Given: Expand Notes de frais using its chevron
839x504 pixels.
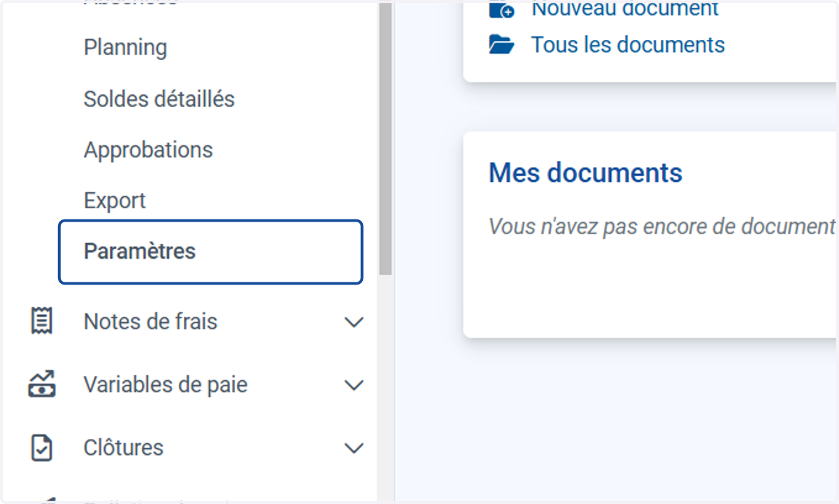Looking at the screenshot, I should [354, 322].
